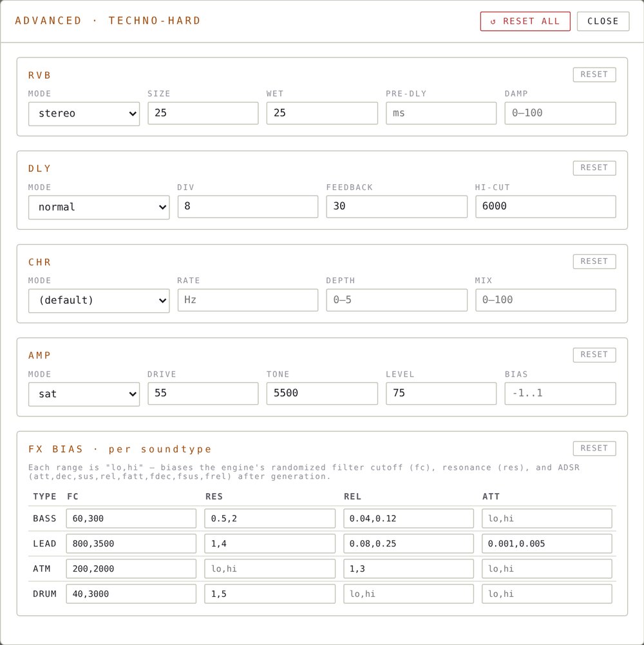The image size is (644, 645).
Task: Click the RVB Damp input field
Action: (560, 113)
